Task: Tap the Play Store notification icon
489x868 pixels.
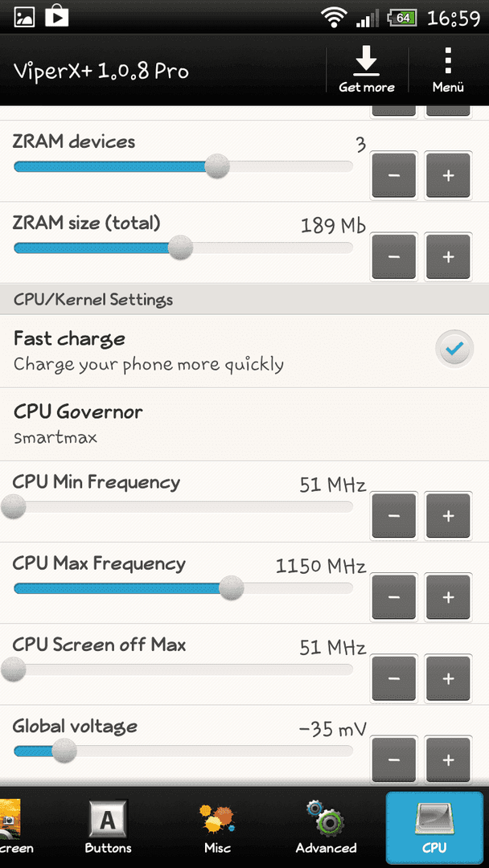Action: coord(57,15)
